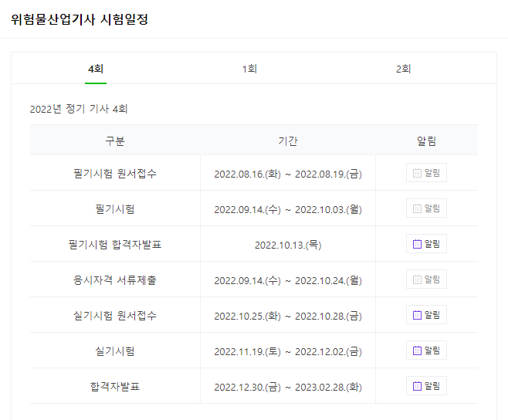Image resolution: width=508 pixels, height=420 pixels.
Task: Click the date 2022.12.30.(금) ~ 2023.02.28.(화)
Action: click(288, 387)
